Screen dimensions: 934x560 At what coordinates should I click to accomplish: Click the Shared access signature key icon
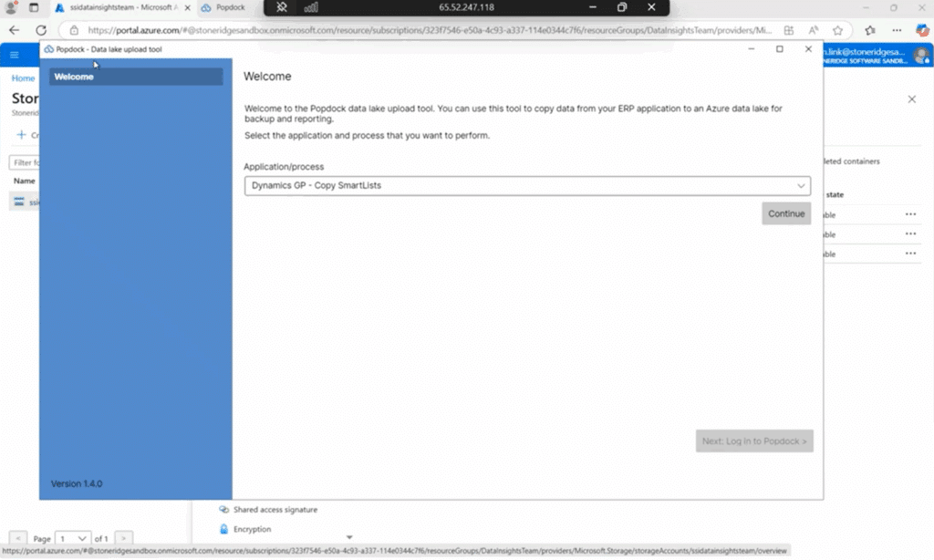coord(223,509)
